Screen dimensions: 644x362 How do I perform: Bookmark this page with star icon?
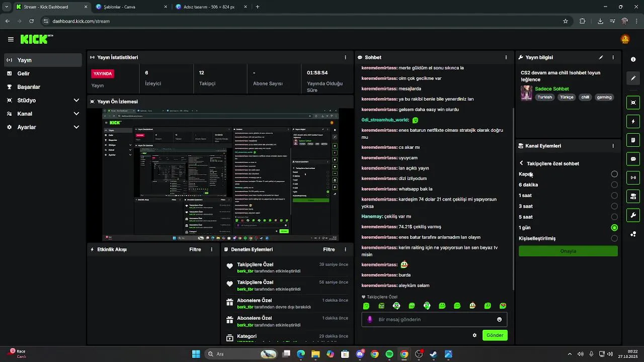pyautogui.click(x=566, y=21)
